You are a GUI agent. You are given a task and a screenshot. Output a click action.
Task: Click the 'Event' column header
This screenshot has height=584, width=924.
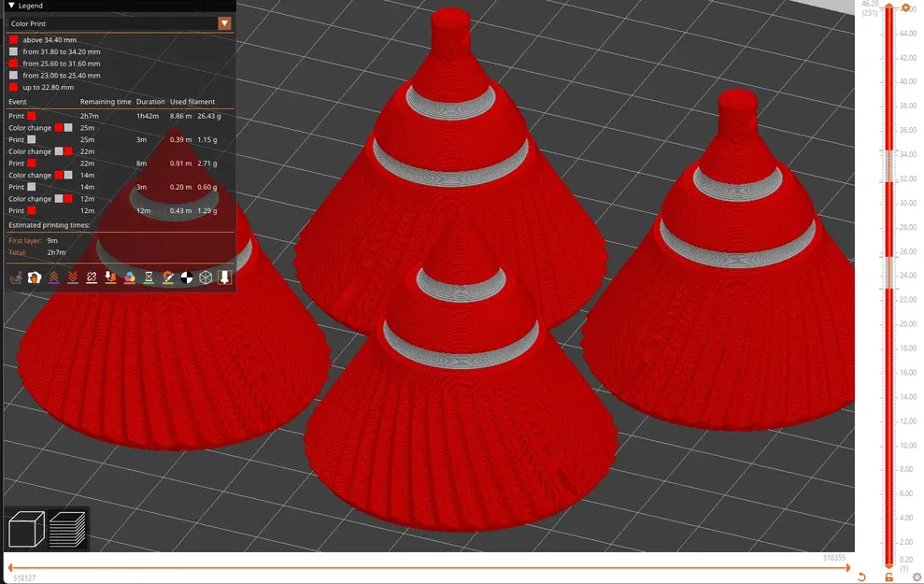pyautogui.click(x=17, y=101)
